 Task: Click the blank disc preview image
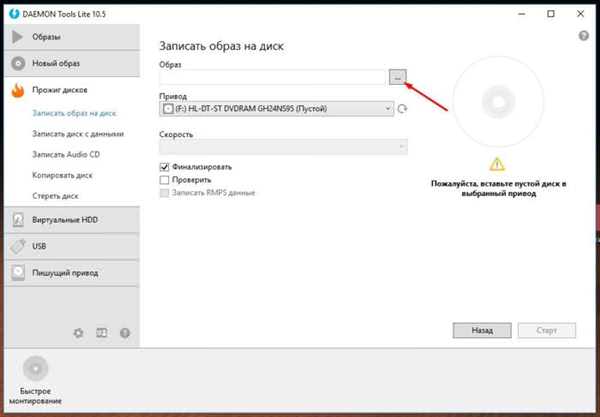(x=498, y=102)
